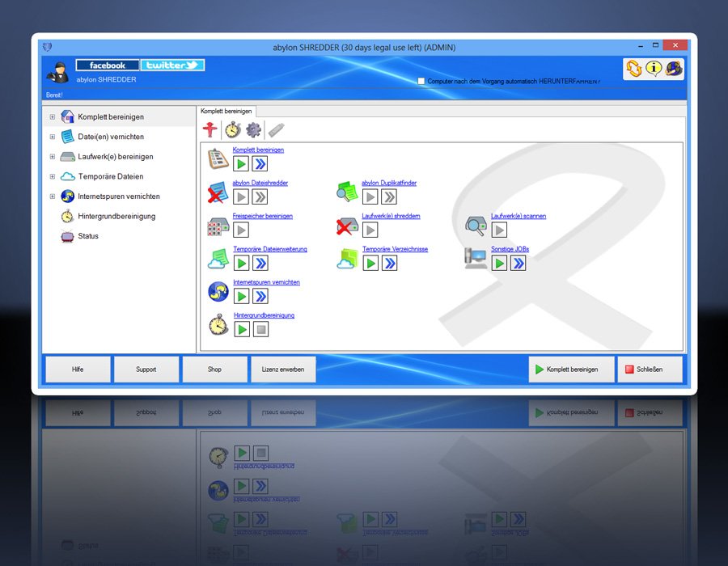
Task: Click play button under abylon Dateishredder
Action: [x=241, y=197]
